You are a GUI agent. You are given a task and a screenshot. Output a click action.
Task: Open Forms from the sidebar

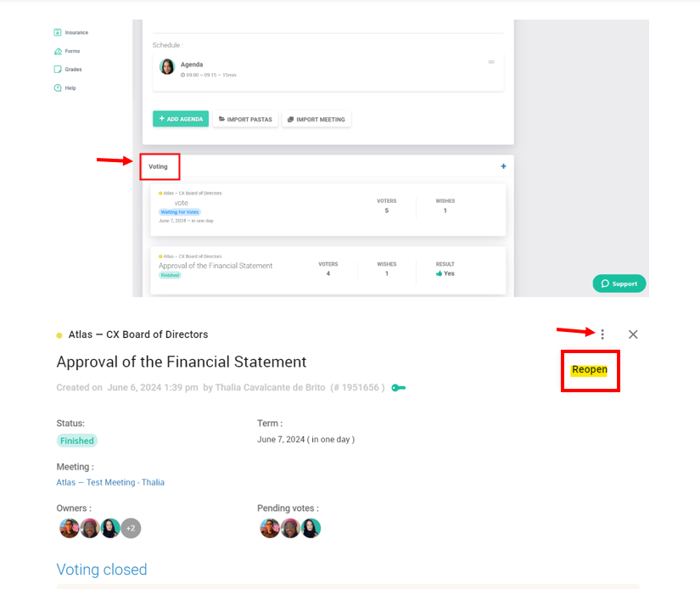pos(58,51)
